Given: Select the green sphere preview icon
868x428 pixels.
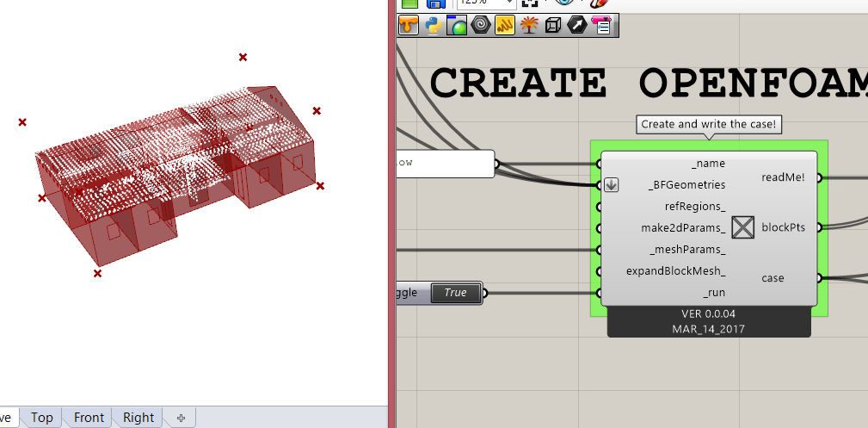Looking at the screenshot, I should pos(457,25).
